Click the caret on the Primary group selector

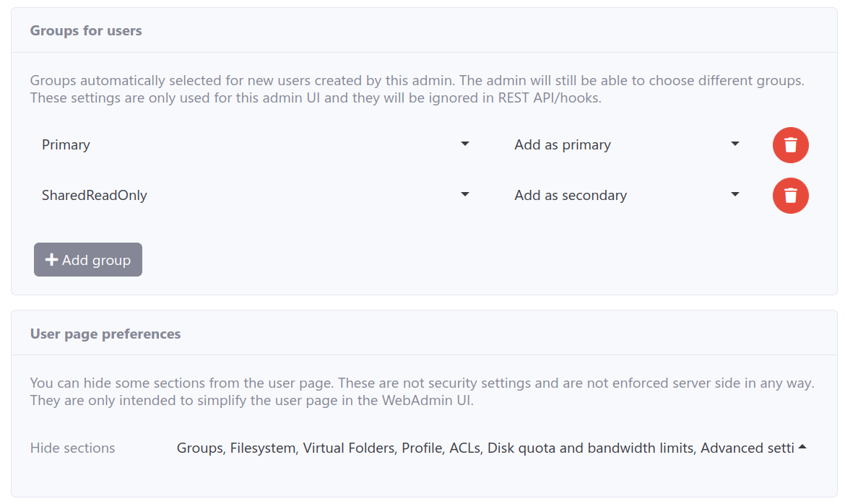coord(465,144)
